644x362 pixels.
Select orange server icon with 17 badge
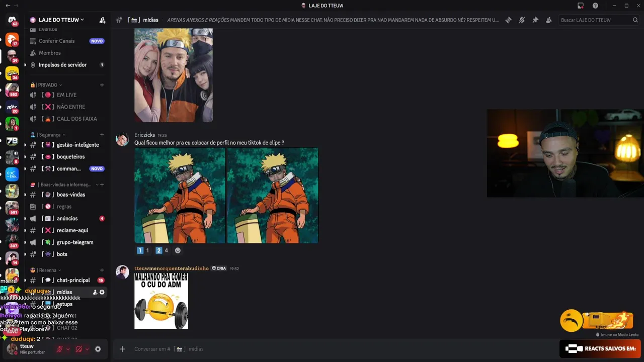pyautogui.click(x=12, y=39)
